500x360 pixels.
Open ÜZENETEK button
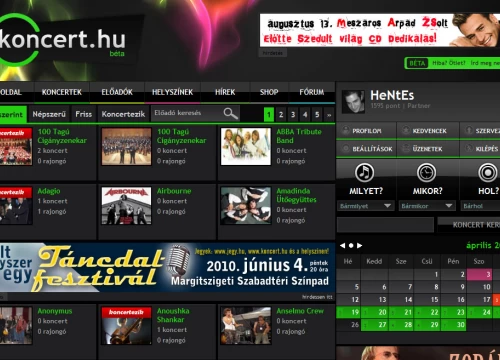428,149
